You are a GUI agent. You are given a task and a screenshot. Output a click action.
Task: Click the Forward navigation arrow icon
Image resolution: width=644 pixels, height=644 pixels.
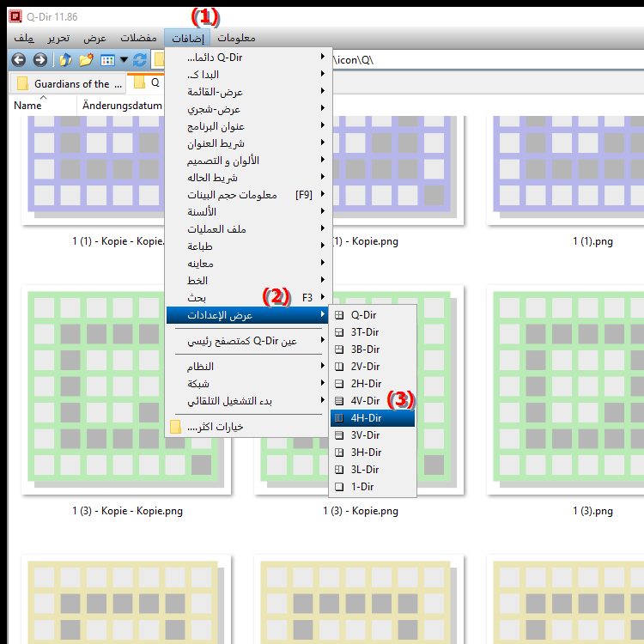pyautogui.click(x=39, y=60)
